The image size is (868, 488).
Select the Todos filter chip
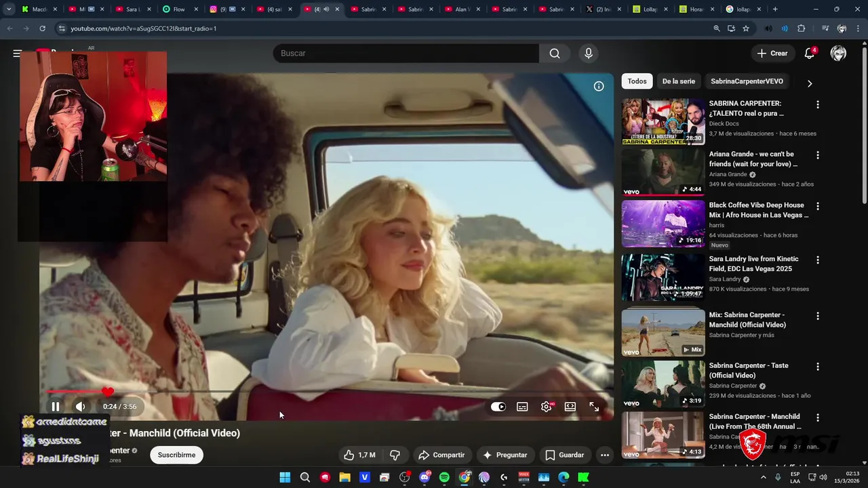[637, 81]
